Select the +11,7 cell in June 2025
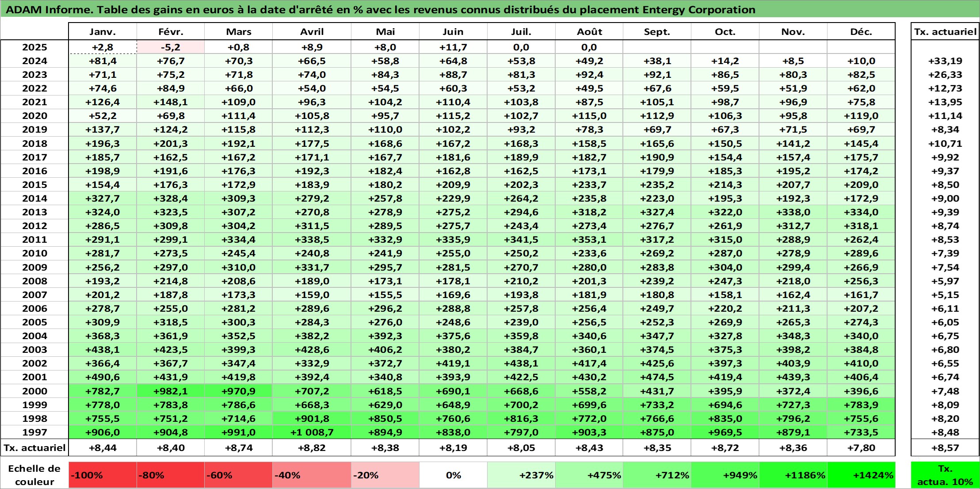The image size is (980, 489). point(453,47)
